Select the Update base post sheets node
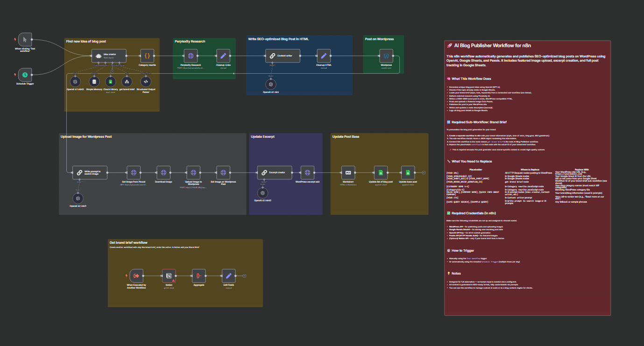The height and width of the screenshot is (346, 644). tap(408, 173)
